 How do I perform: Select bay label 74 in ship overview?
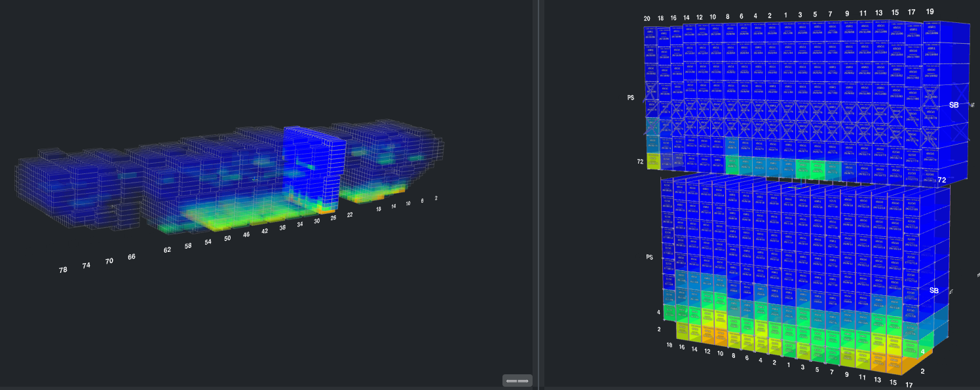(x=86, y=265)
